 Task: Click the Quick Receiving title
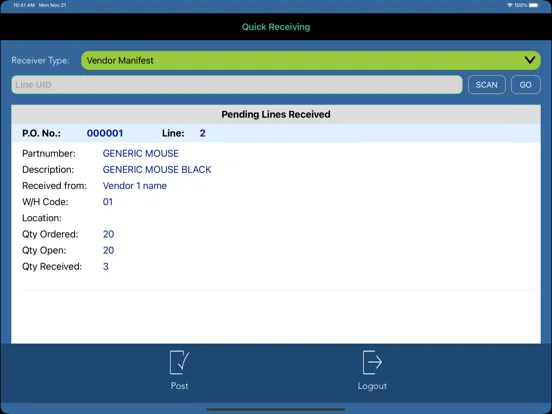[276, 27]
